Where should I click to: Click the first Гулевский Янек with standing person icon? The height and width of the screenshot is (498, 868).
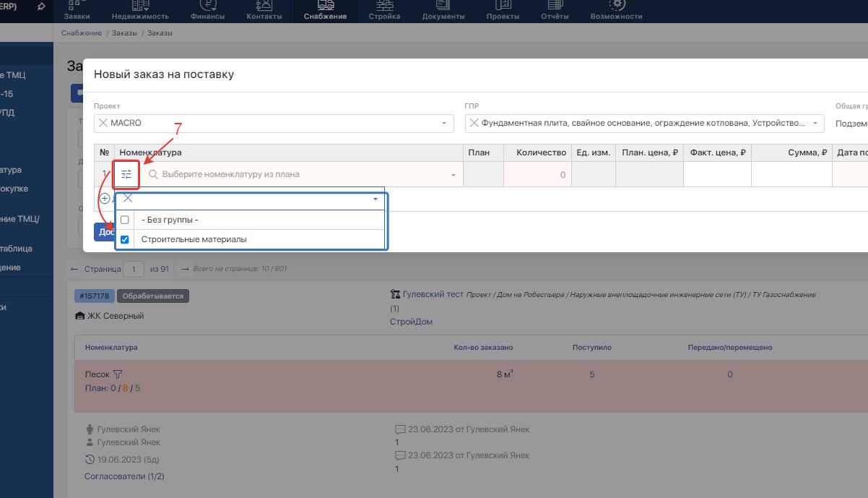[x=129, y=429]
